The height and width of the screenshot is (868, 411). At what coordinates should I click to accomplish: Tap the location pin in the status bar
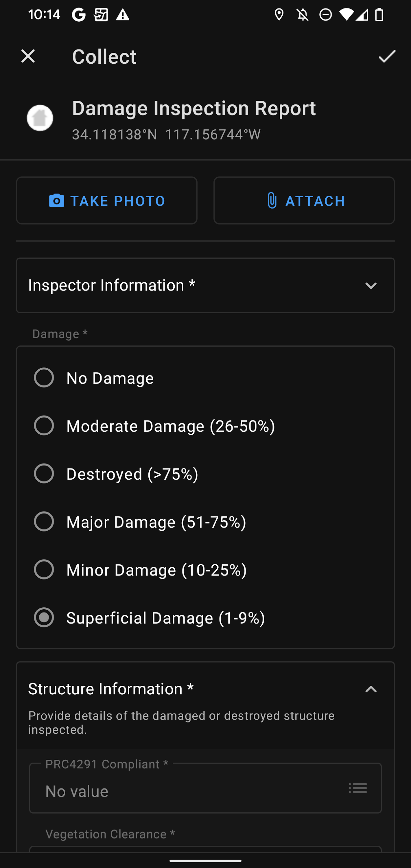(279, 15)
